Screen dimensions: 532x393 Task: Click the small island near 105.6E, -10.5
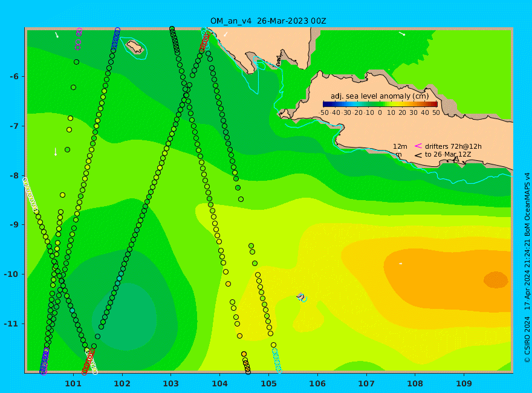(301, 297)
